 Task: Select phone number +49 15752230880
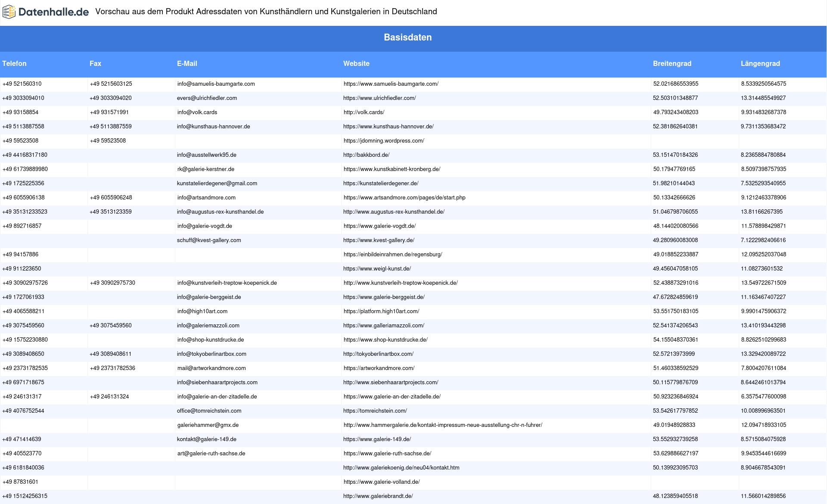point(25,340)
